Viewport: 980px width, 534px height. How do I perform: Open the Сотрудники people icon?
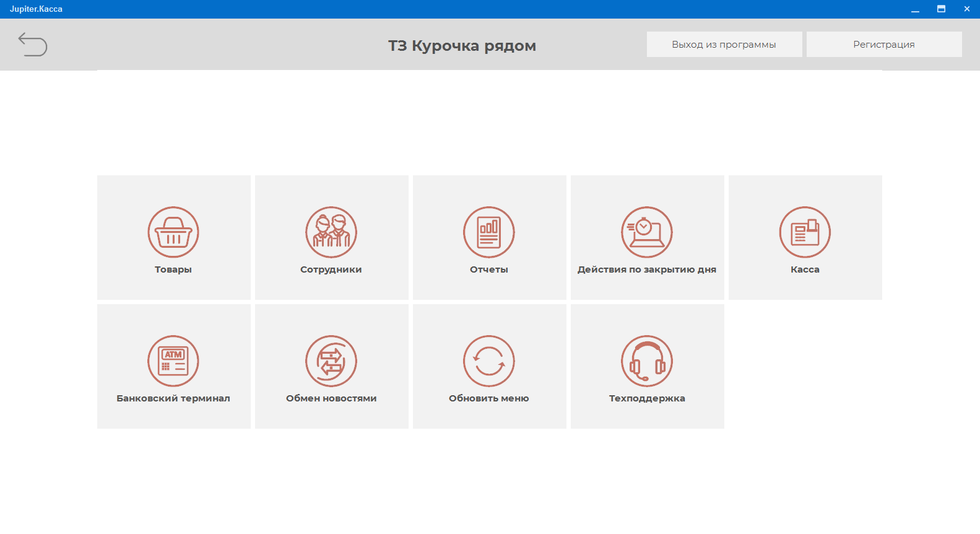click(331, 232)
